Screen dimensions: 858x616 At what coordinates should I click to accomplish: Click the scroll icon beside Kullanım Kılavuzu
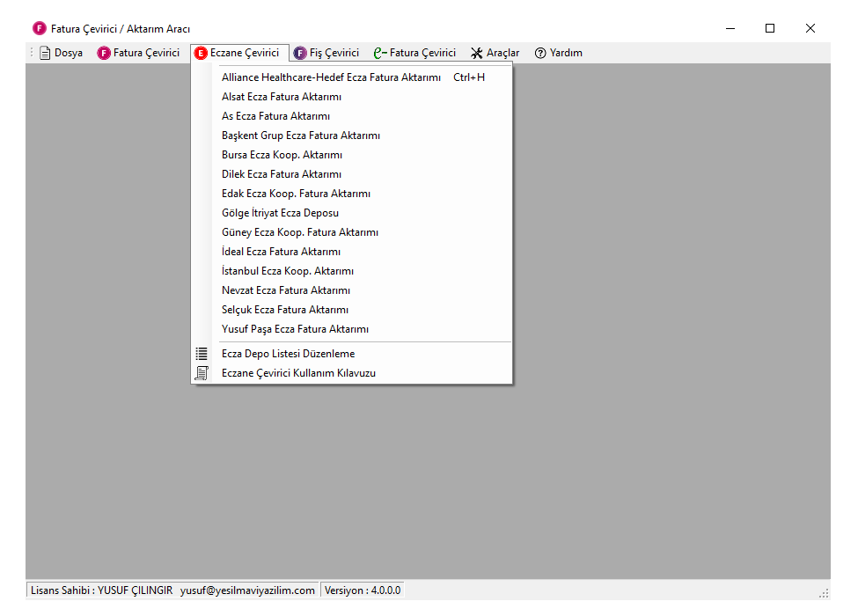click(202, 373)
